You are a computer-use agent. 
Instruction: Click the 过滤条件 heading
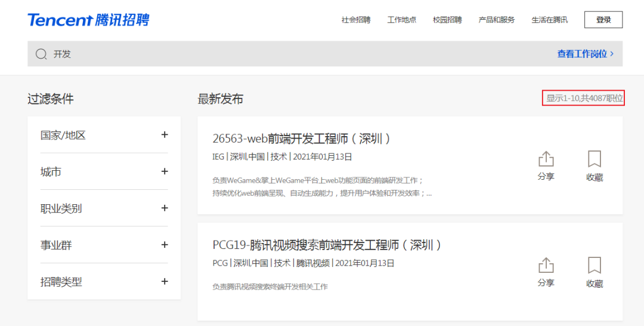click(x=51, y=99)
